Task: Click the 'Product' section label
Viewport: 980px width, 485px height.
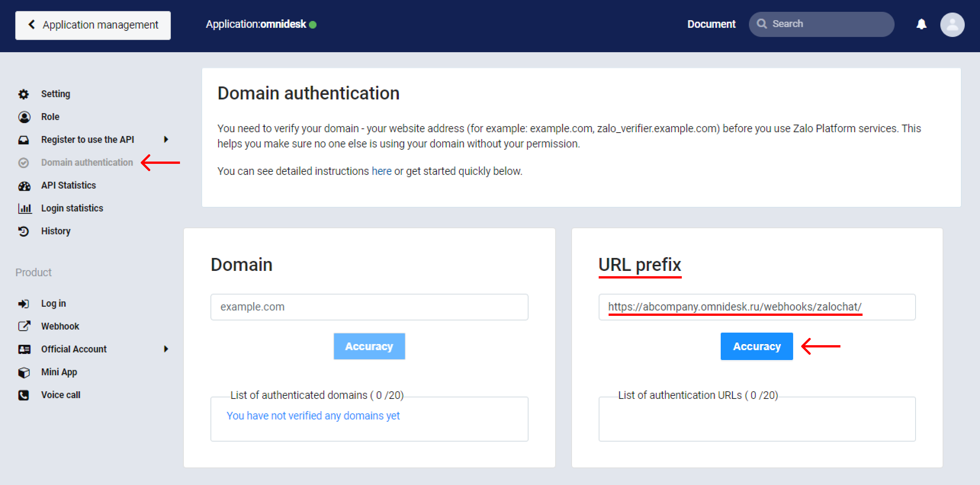Action: (33, 272)
